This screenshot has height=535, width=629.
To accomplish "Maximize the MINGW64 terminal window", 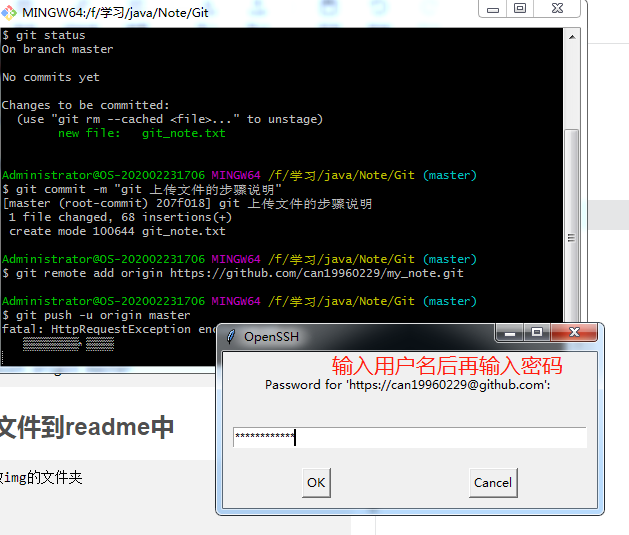I will [520, 9].
